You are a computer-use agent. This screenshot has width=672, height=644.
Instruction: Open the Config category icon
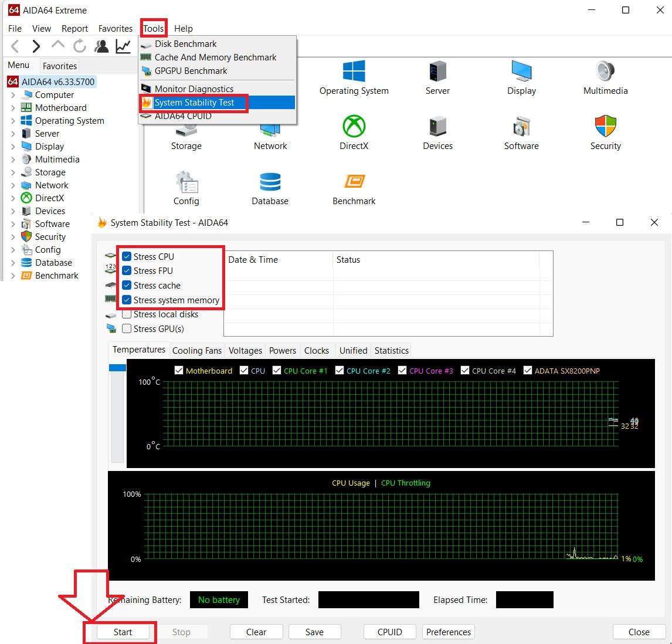(186, 181)
